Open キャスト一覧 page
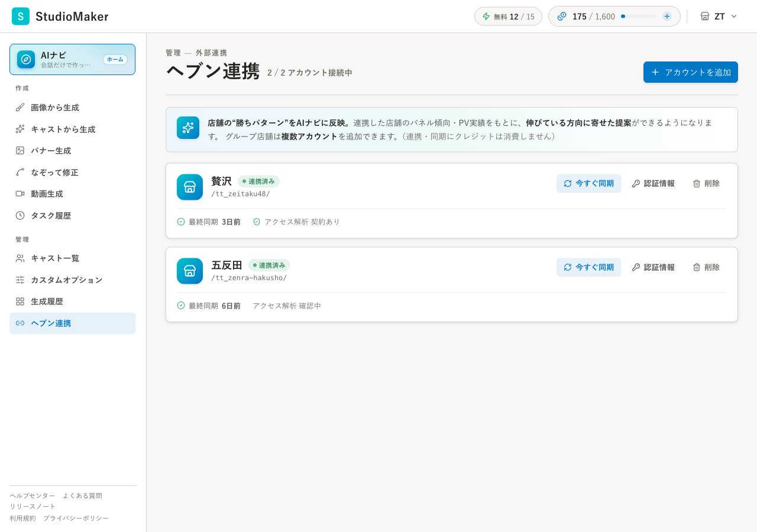This screenshot has width=757, height=532. [72, 258]
